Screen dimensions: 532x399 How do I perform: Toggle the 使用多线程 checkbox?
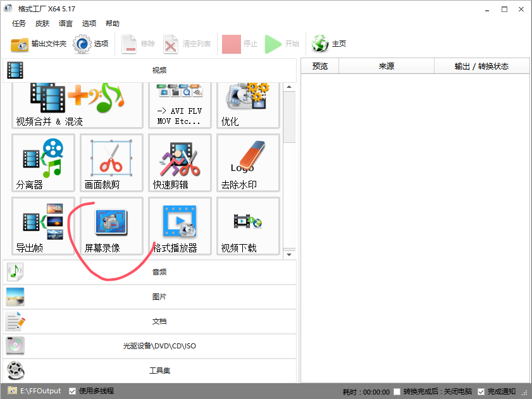(73, 391)
